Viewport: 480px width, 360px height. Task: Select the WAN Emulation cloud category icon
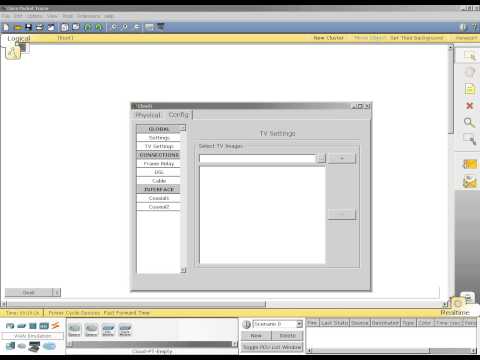(49, 347)
